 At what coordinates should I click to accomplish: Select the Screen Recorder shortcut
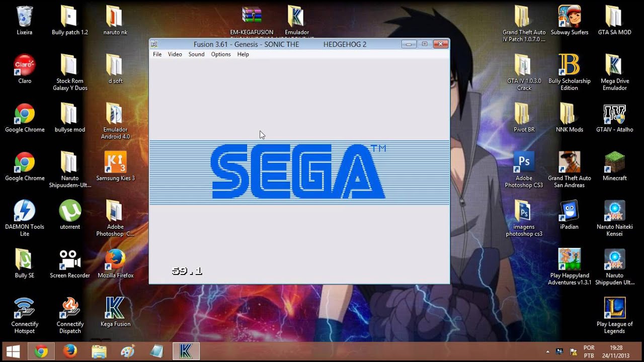[x=70, y=263]
